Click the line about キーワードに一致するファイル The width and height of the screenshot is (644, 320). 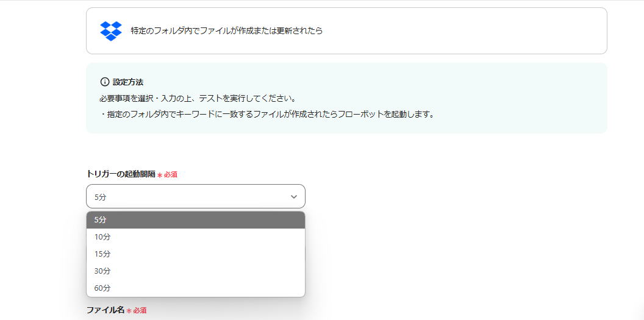pyautogui.click(x=267, y=115)
